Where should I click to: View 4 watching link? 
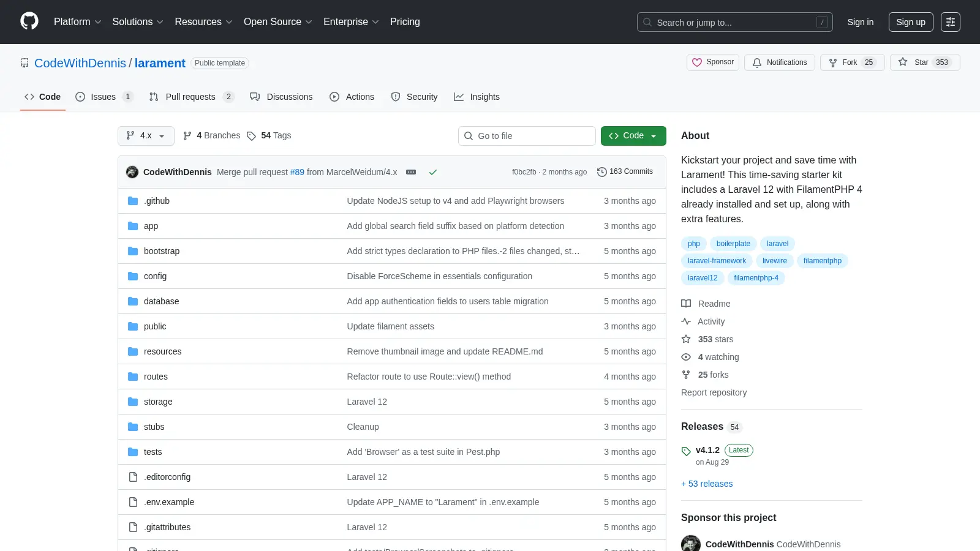tap(710, 357)
